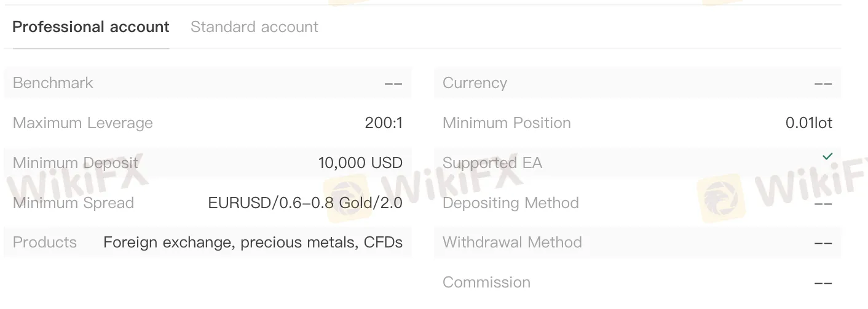Click the Commission row dash value

click(x=823, y=283)
